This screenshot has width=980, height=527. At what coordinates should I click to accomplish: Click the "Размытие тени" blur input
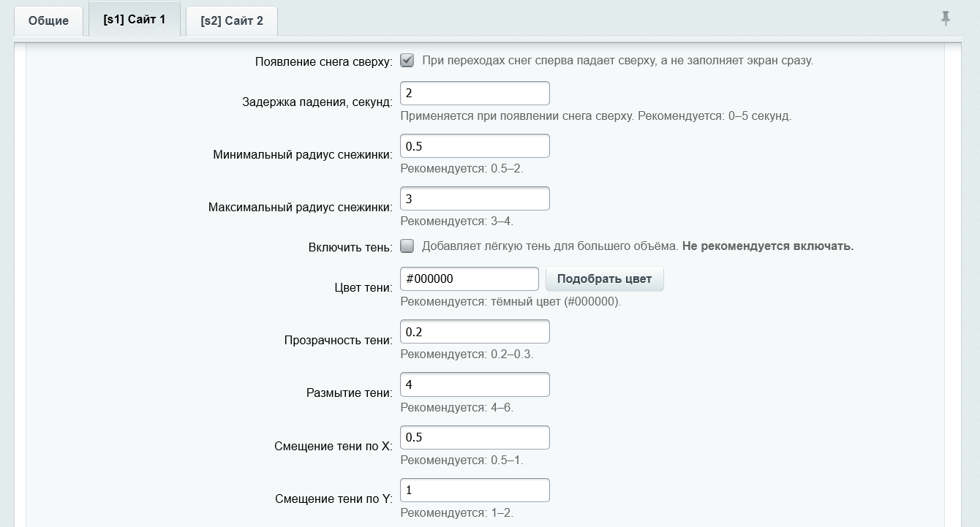pyautogui.click(x=474, y=384)
